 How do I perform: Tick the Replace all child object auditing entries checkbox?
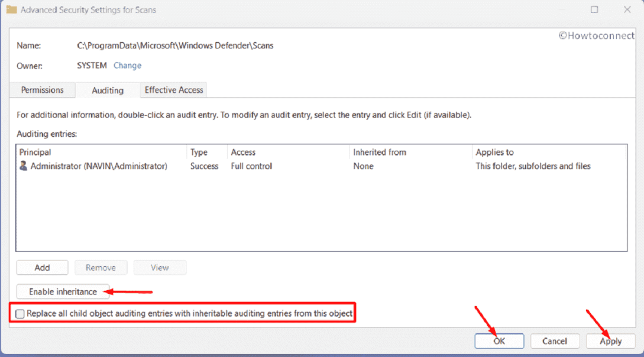20,314
